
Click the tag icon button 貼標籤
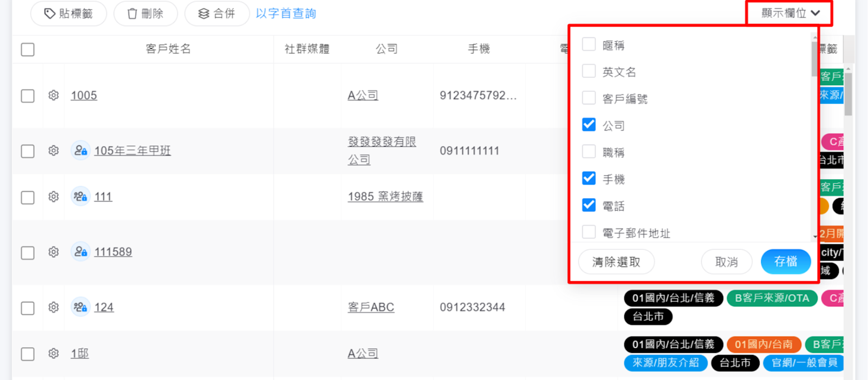pyautogui.click(x=68, y=14)
